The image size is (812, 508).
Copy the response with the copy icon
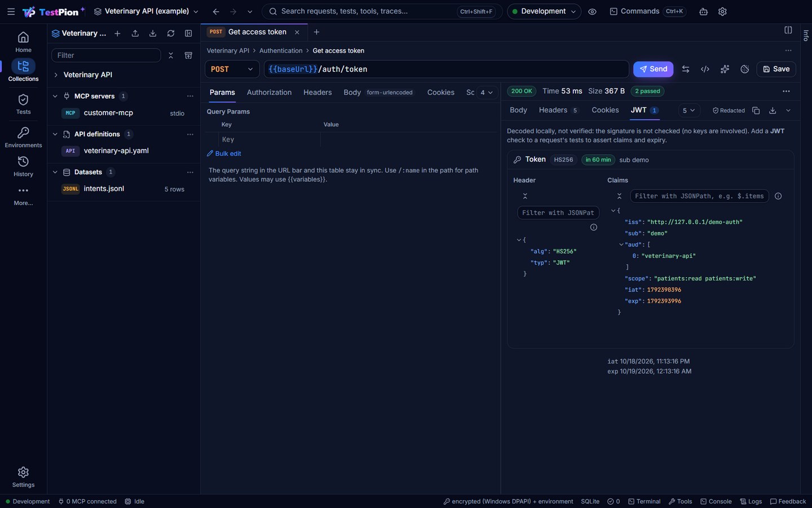[x=756, y=111]
